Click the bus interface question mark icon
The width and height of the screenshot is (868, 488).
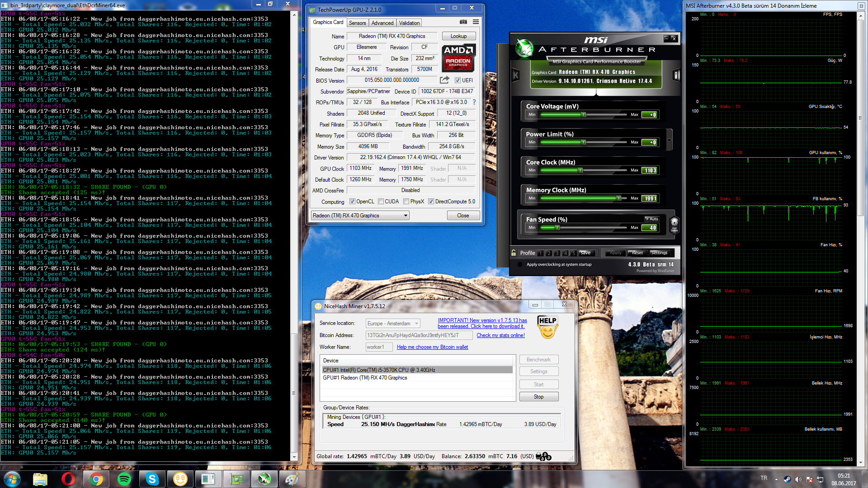[x=474, y=102]
